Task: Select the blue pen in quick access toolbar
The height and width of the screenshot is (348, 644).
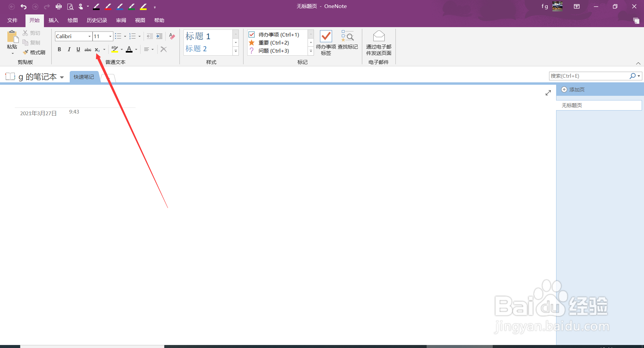Action: (x=120, y=6)
